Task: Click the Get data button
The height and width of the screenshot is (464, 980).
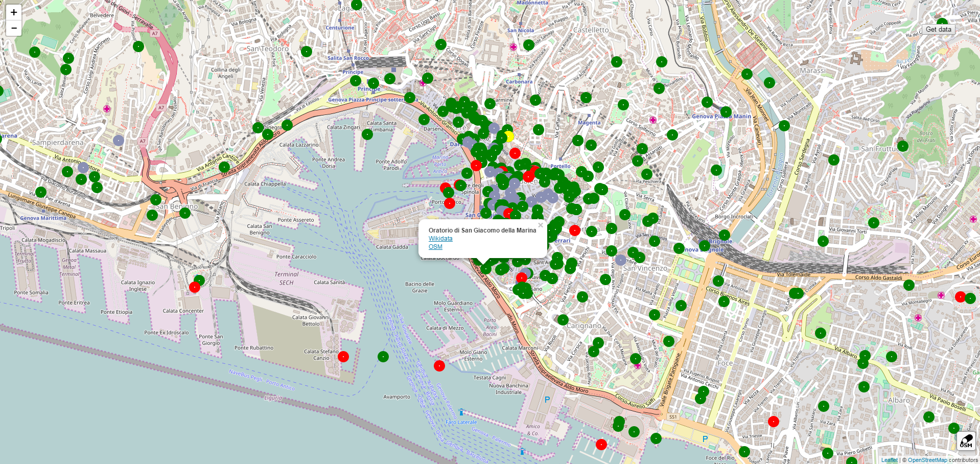Action: coord(938,29)
